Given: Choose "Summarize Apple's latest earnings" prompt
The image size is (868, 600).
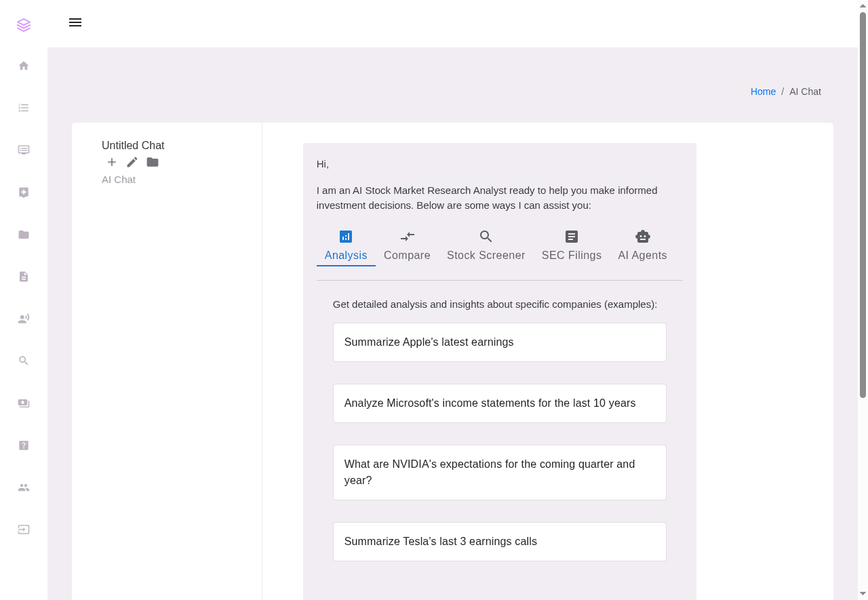Looking at the screenshot, I should coord(499,342).
